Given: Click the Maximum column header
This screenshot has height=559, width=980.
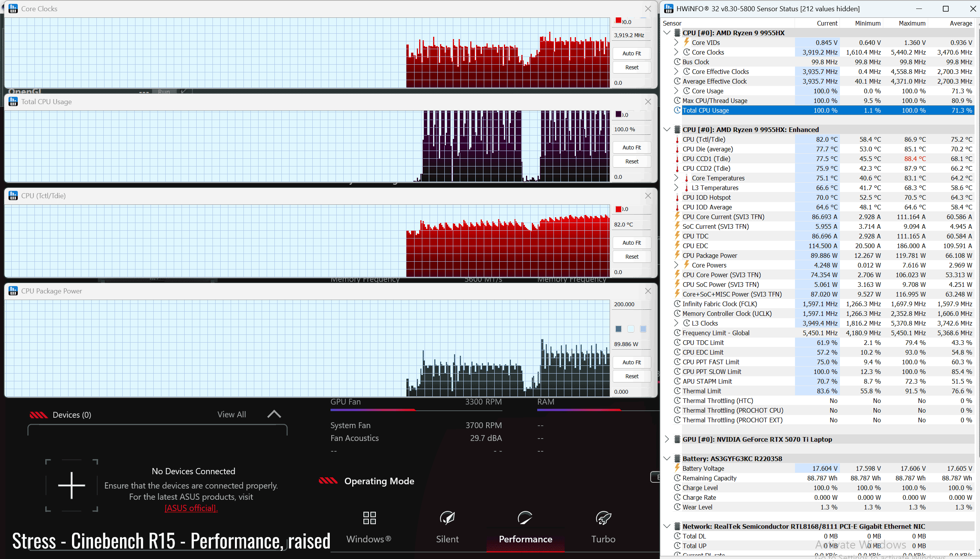Looking at the screenshot, I should [911, 23].
